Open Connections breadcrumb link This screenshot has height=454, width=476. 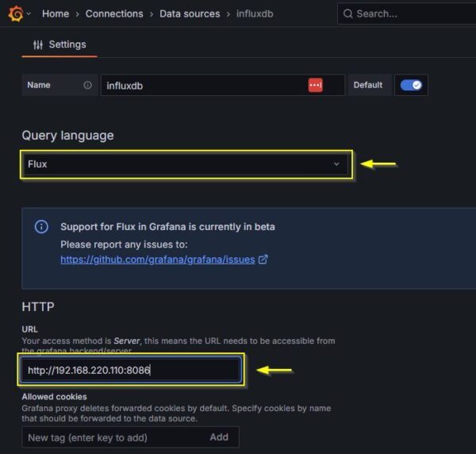coord(114,13)
